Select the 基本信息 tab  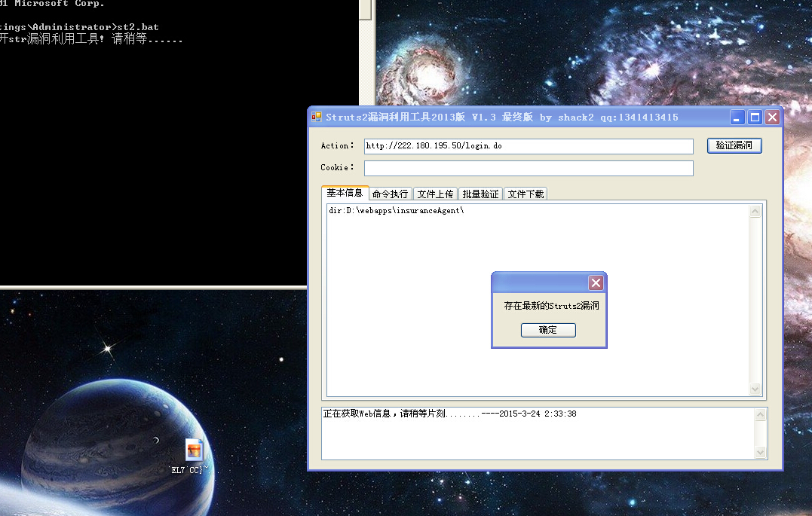[345, 193]
